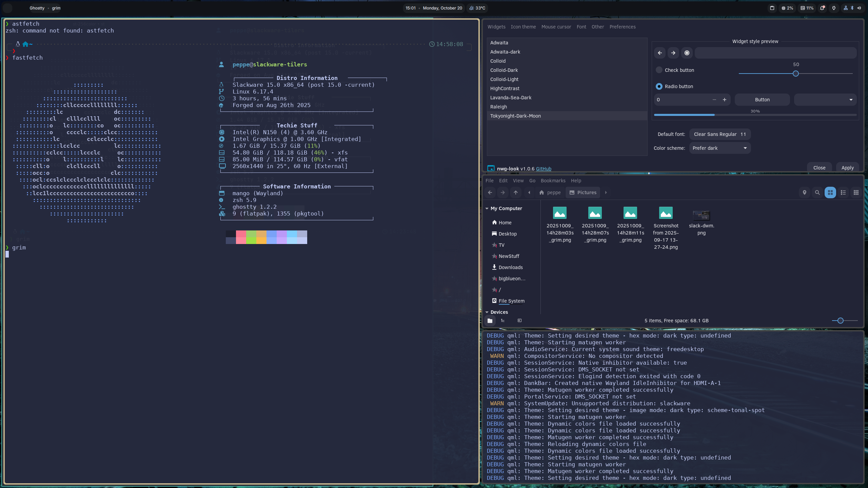The height and width of the screenshot is (488, 868).
Task: Collapse the My Computer sidebar section
Action: point(487,208)
